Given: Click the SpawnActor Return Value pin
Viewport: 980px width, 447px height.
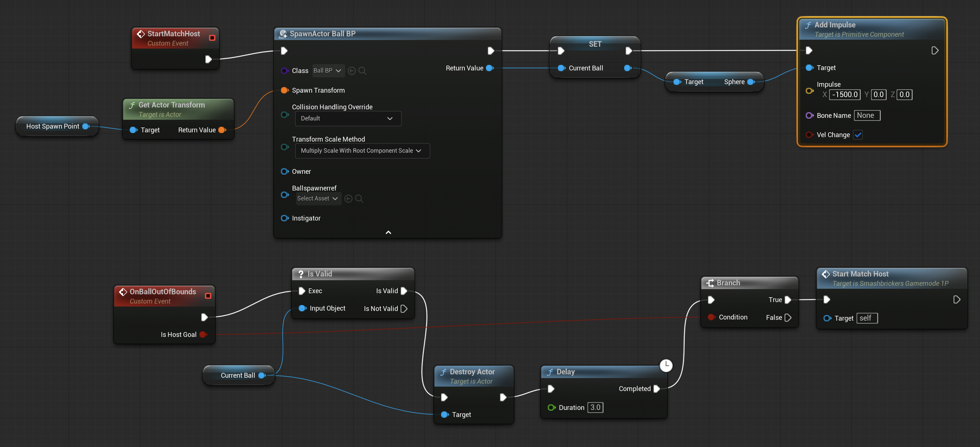Looking at the screenshot, I should click(490, 68).
